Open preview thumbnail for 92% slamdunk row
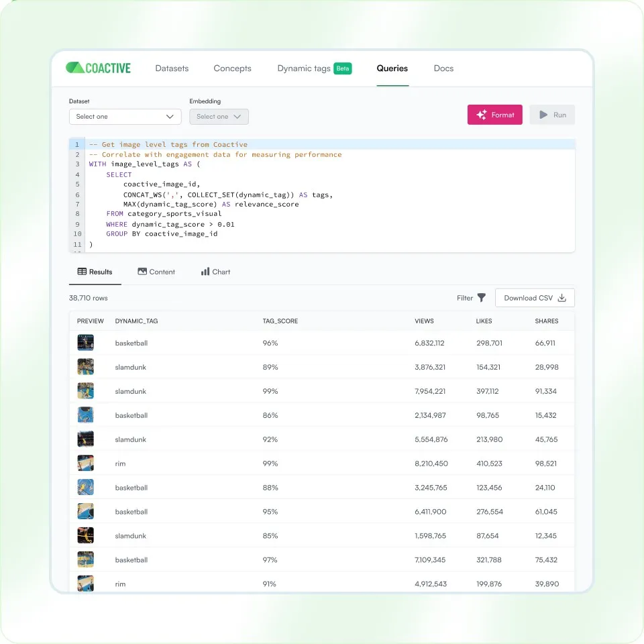The image size is (644, 644). coord(85,439)
